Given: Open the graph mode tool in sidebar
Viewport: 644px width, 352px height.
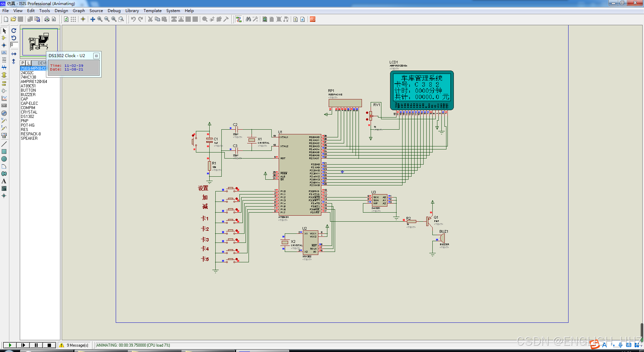Looking at the screenshot, I should coord(4,98).
